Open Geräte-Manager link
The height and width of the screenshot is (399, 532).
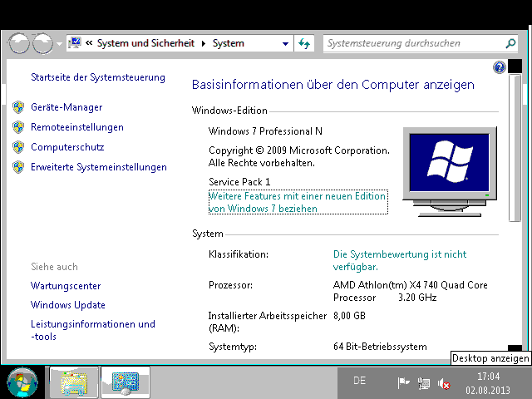click(x=66, y=107)
